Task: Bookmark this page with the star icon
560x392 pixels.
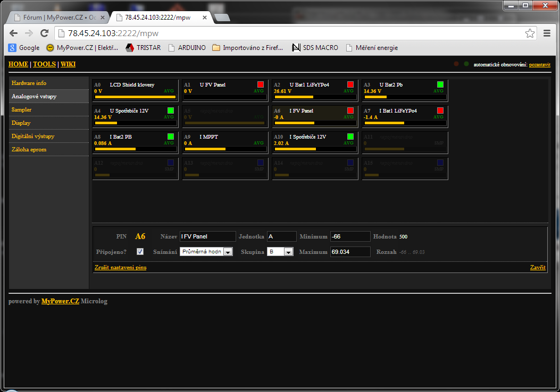Action: [x=530, y=33]
